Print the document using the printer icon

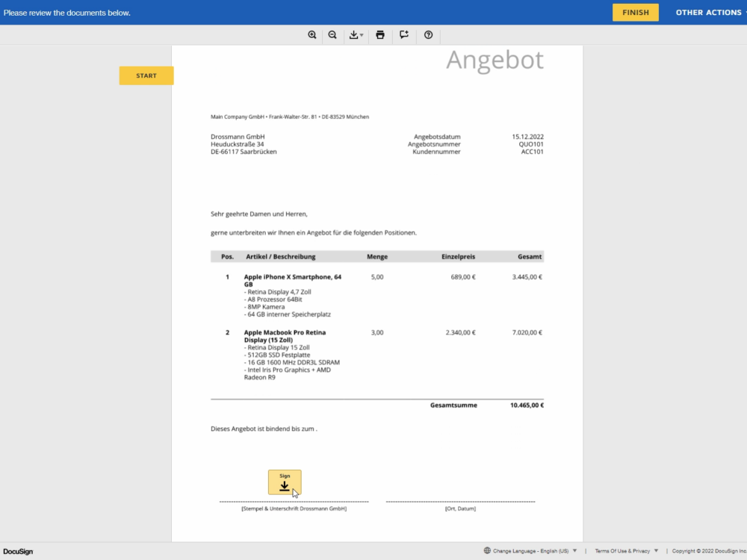tap(380, 35)
